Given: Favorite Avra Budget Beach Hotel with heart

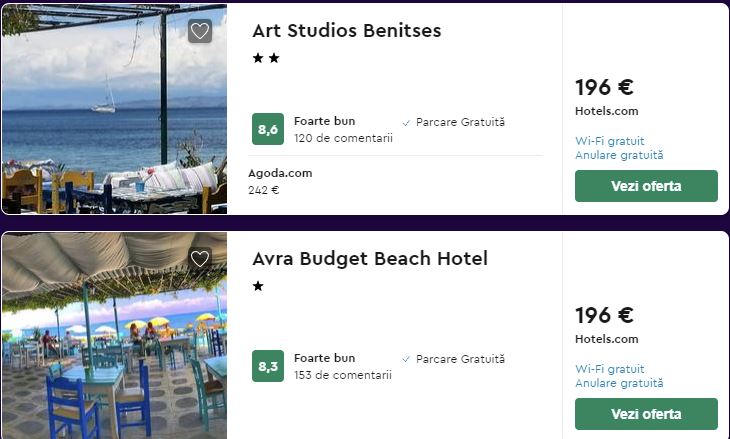Looking at the screenshot, I should click(x=200, y=259).
